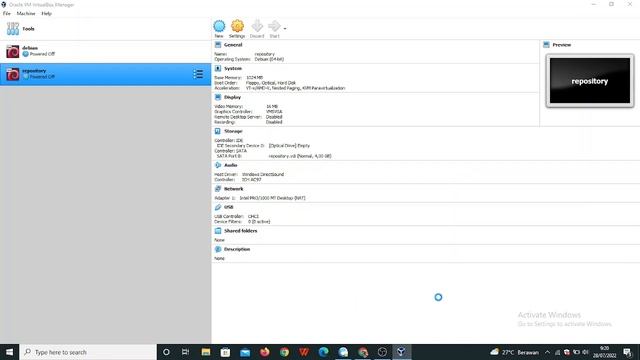Open the Help menu

(x=47, y=13)
